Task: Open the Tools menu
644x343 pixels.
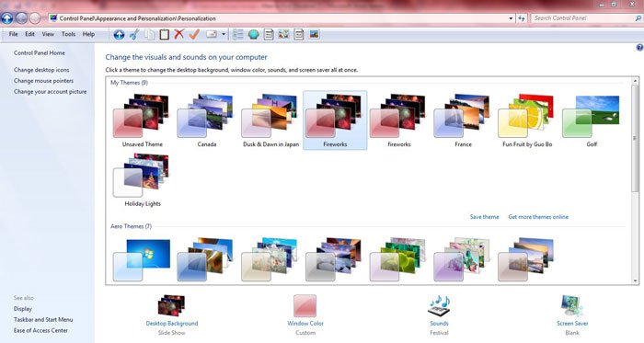Action: (68, 34)
